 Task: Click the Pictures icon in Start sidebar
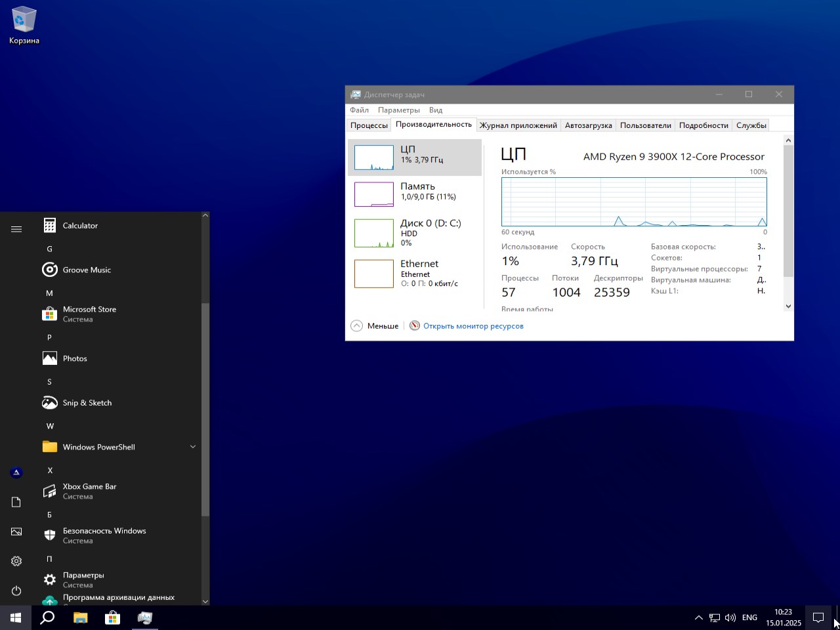click(x=16, y=532)
